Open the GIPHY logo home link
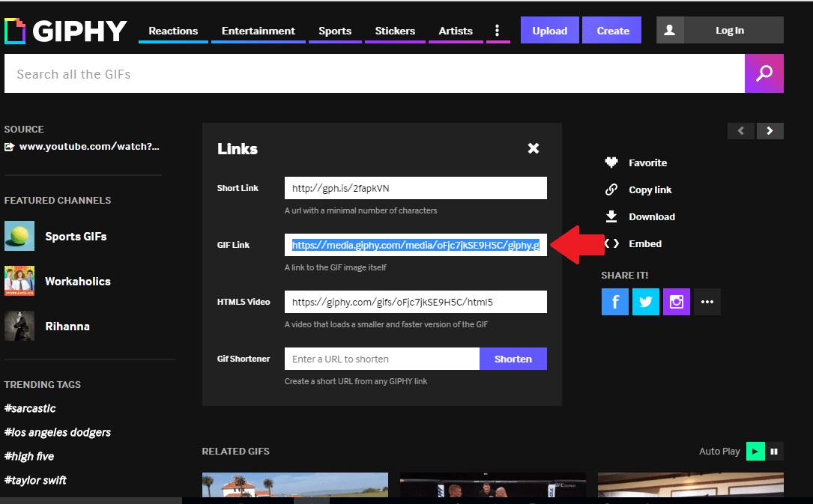 click(x=66, y=31)
